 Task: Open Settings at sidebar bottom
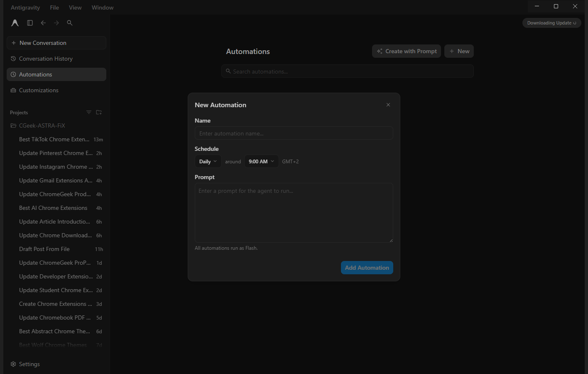(25, 364)
